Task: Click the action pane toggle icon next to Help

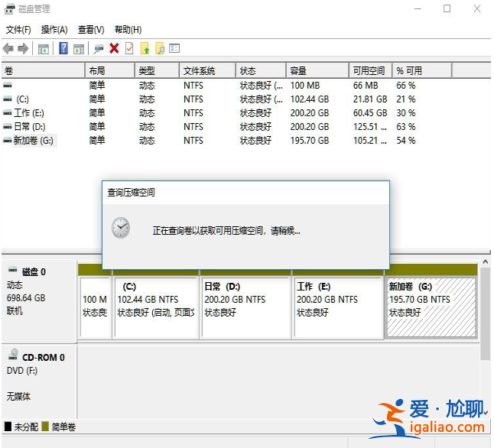Action: (x=79, y=49)
